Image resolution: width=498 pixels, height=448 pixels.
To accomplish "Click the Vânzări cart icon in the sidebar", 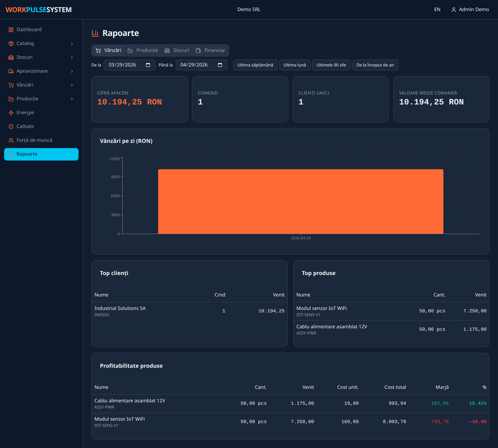I will 11,85.
